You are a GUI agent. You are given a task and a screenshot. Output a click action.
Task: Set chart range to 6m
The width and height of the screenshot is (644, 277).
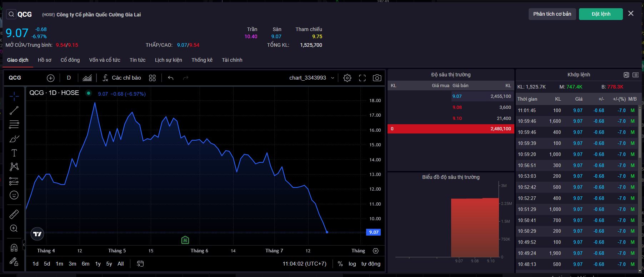86,264
